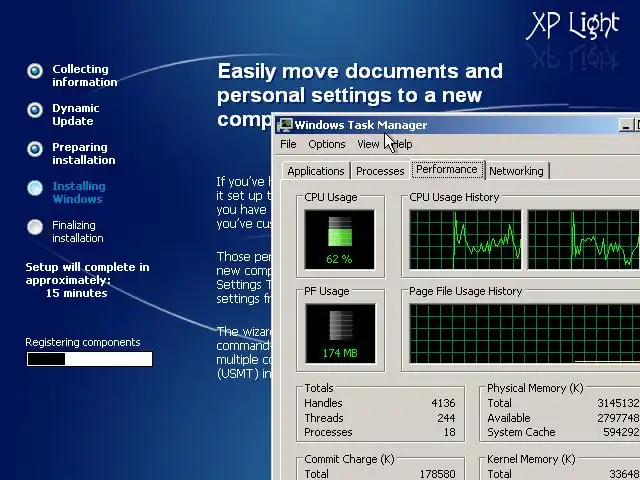The image size is (640, 480).
Task: Click the System Cache value 594292
Action: pos(621,432)
